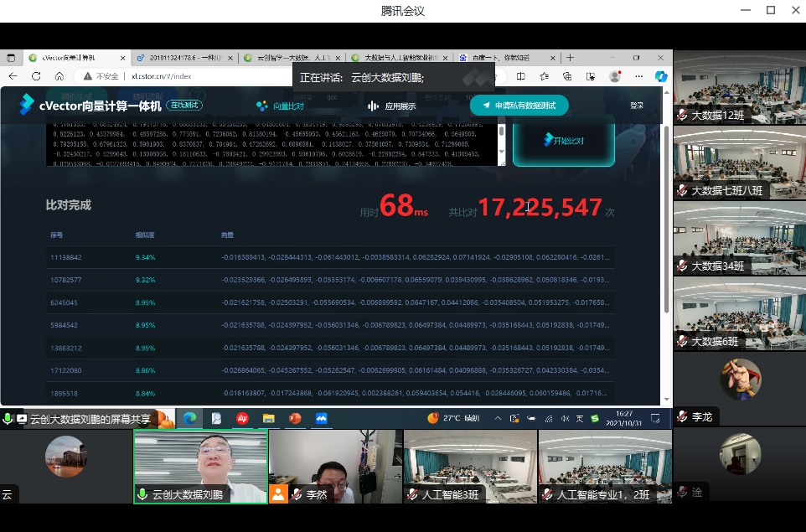Click the browser back arrow
The width and height of the screenshot is (806, 532).
coord(13,76)
